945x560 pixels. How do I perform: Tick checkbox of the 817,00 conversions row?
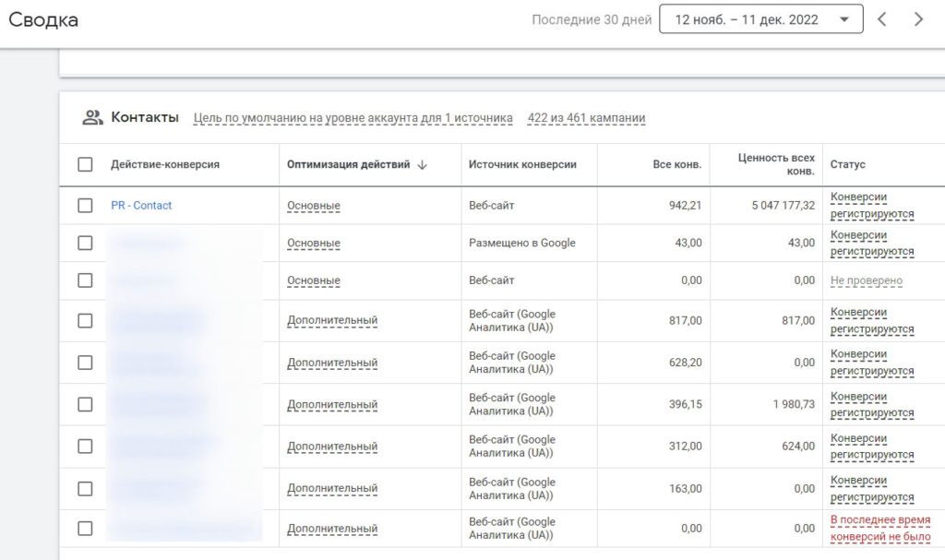[85, 320]
